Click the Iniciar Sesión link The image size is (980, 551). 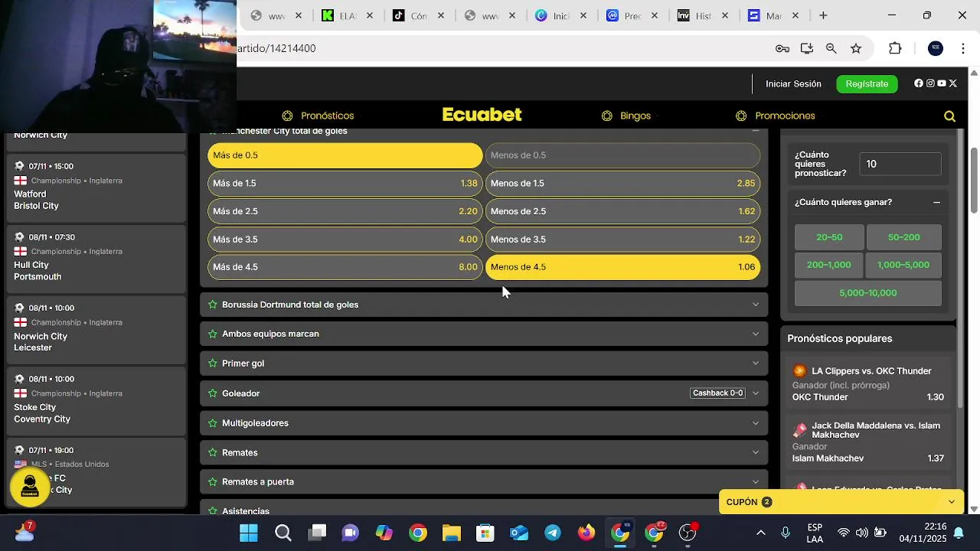793,84
